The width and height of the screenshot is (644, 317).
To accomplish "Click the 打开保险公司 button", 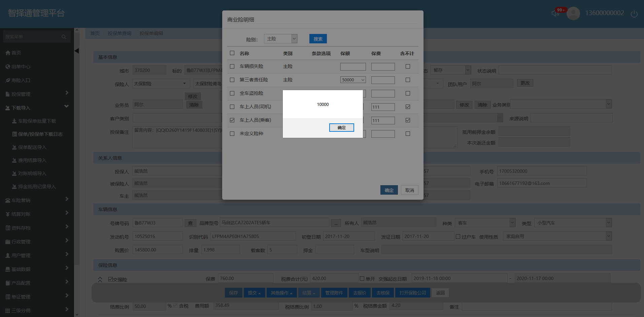I will coord(413,293).
